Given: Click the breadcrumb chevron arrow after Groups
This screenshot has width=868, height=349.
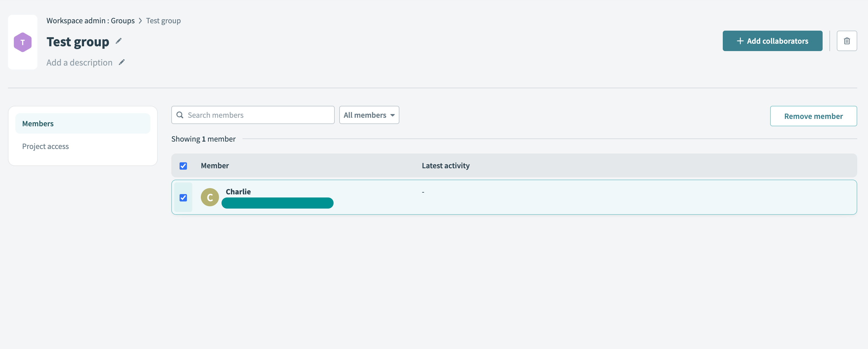Looking at the screenshot, I should coord(140,21).
